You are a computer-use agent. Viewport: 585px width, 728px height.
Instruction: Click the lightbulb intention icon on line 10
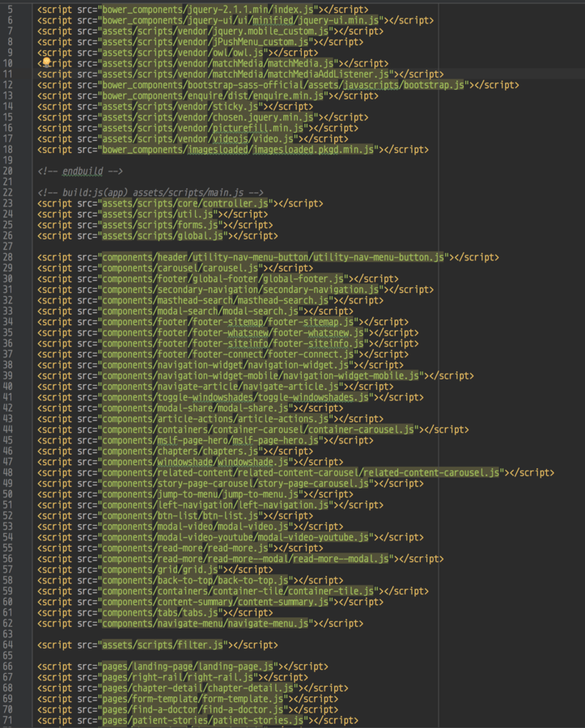tap(46, 61)
